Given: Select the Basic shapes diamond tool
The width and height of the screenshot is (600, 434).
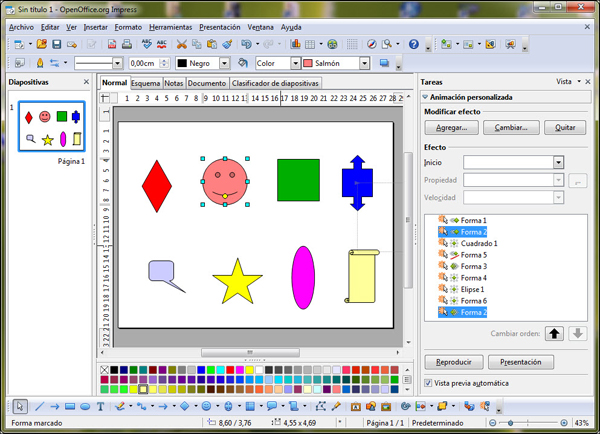Looking at the screenshot, I should pos(184,406).
